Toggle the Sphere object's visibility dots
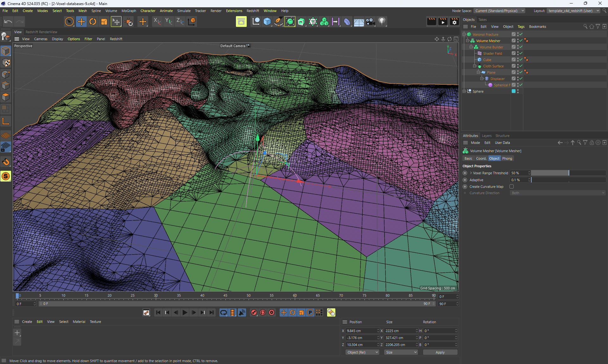This screenshot has height=364, width=608. 518,91
